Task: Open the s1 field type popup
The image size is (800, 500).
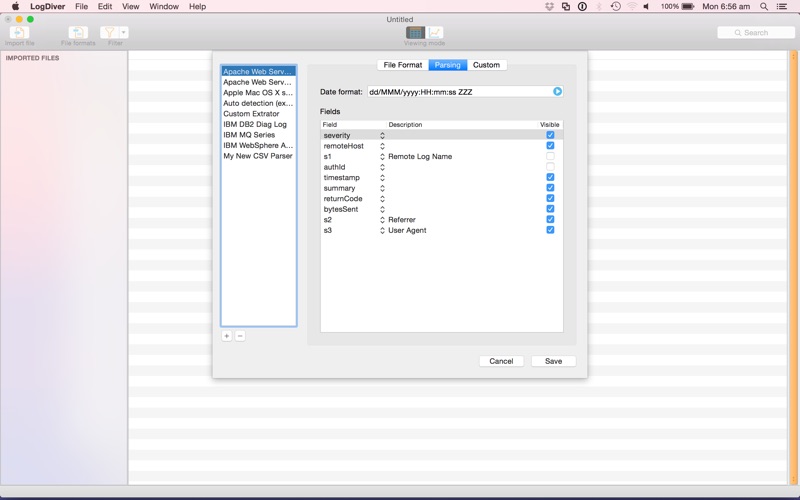Action: pos(382,157)
